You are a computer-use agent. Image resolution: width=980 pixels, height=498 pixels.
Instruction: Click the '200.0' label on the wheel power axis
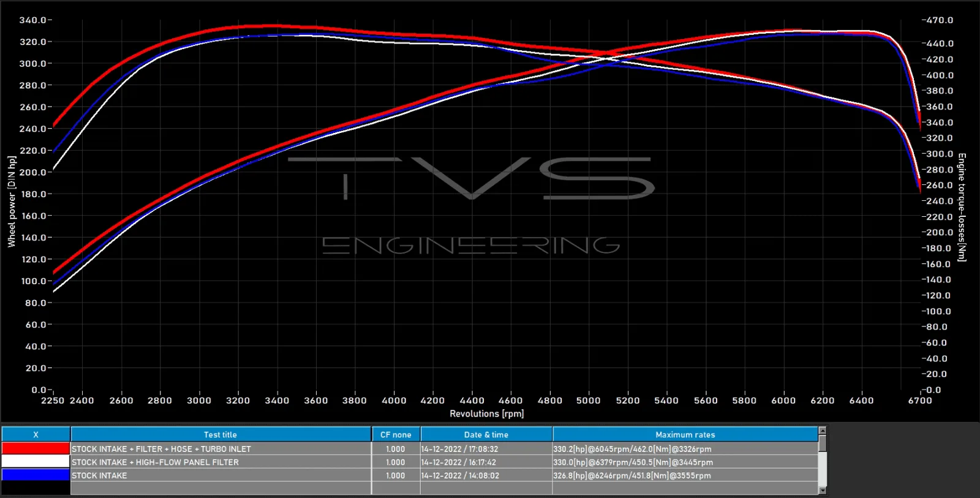[x=32, y=172]
